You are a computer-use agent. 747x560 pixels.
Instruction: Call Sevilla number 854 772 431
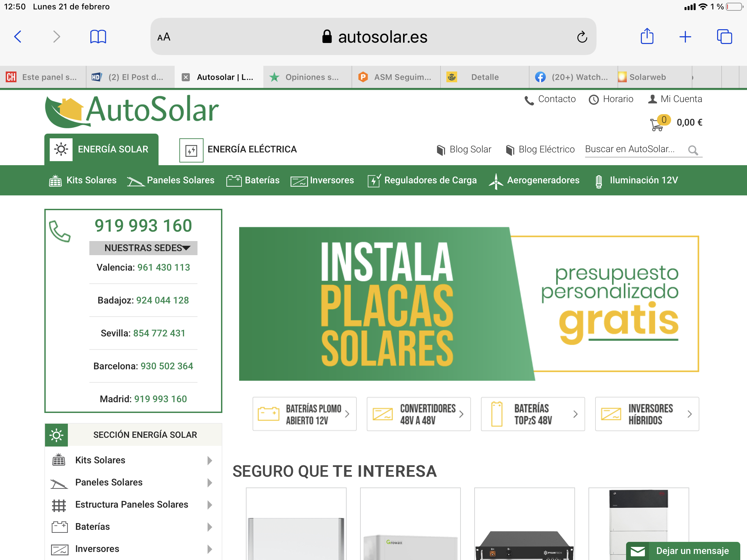point(159,333)
